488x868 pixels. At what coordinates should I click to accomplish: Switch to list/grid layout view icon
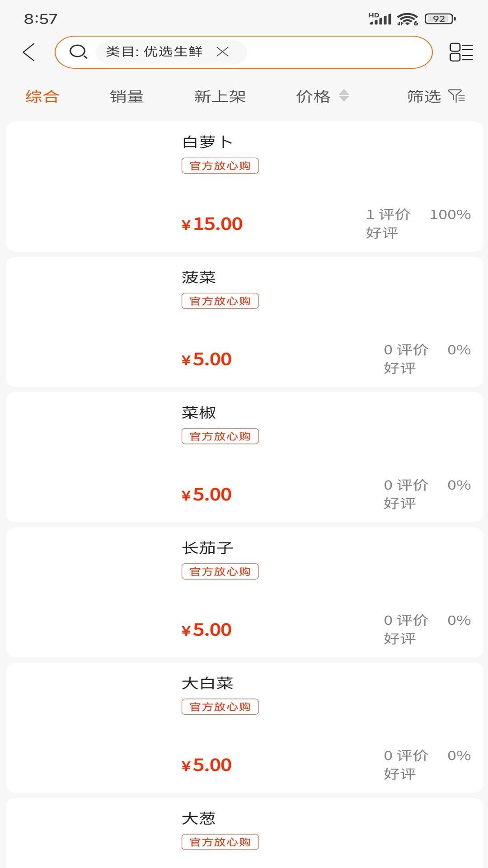coord(461,52)
